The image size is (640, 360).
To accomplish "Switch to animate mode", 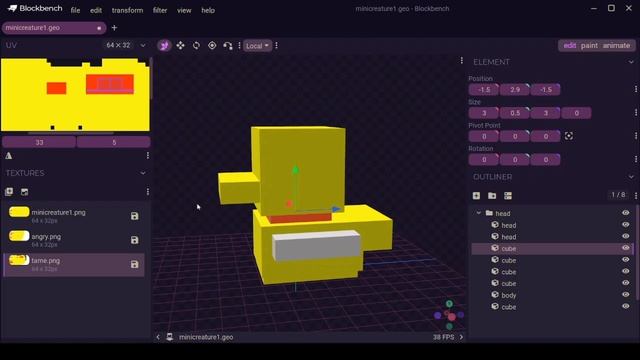I will pyautogui.click(x=616, y=46).
